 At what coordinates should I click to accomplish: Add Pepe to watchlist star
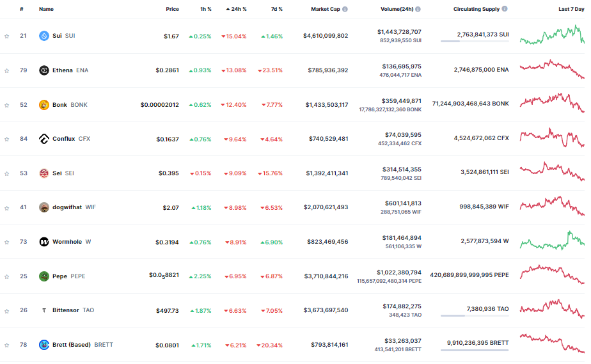pos(7,276)
